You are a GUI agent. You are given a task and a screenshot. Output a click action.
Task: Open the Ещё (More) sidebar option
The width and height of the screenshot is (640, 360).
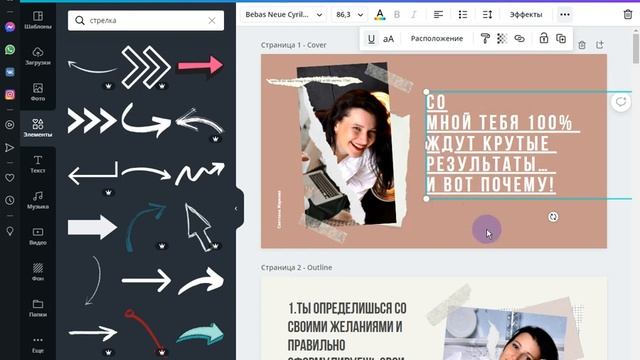tap(38, 344)
